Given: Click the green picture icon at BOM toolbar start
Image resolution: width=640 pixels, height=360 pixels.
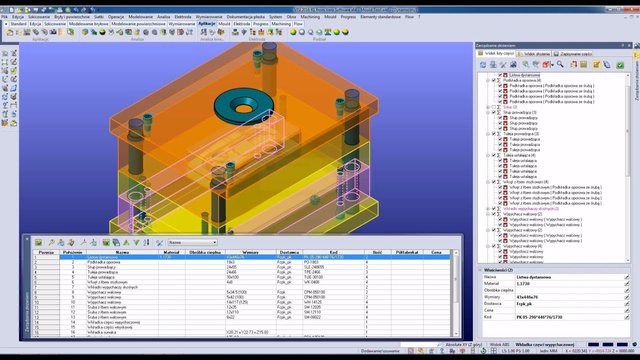Looking at the screenshot, I should [x=38, y=242].
